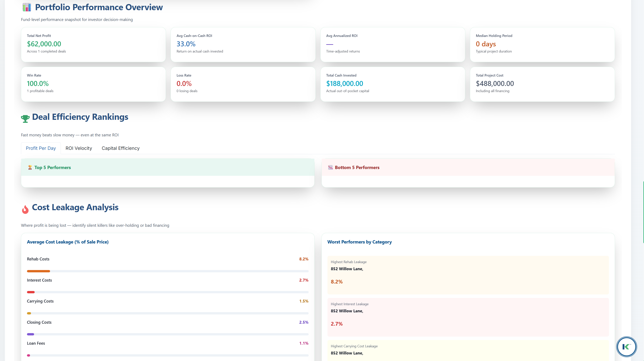
Task: Switch to the ROI Velocity tab
Action: (79, 148)
